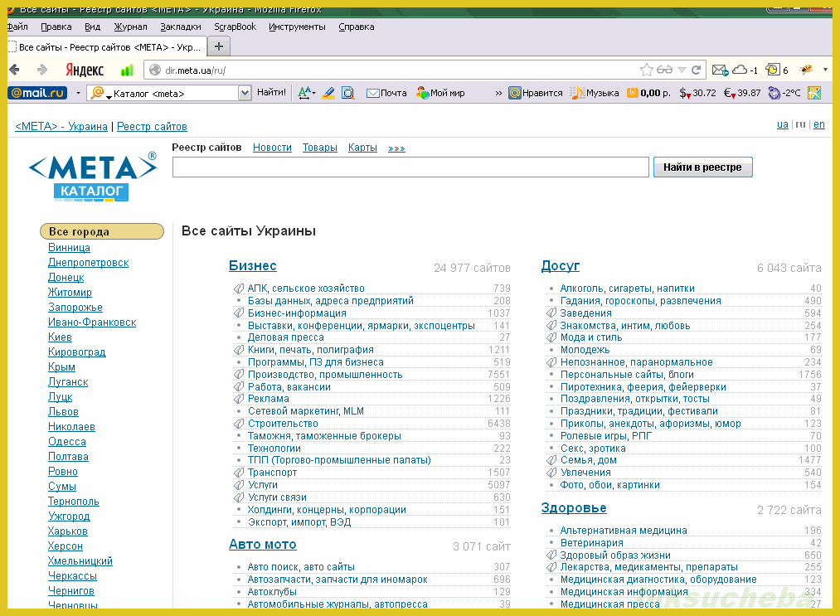Click in the registry search input field
The image size is (840, 616).
pyautogui.click(x=411, y=167)
